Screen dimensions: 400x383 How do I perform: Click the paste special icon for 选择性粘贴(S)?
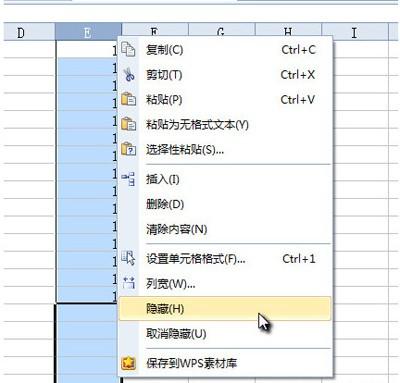128,149
